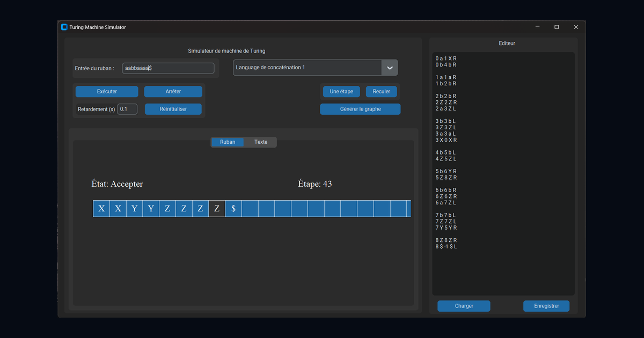The height and width of the screenshot is (338, 644).
Task: Click the 'Editeur' panel title
Action: tap(507, 43)
